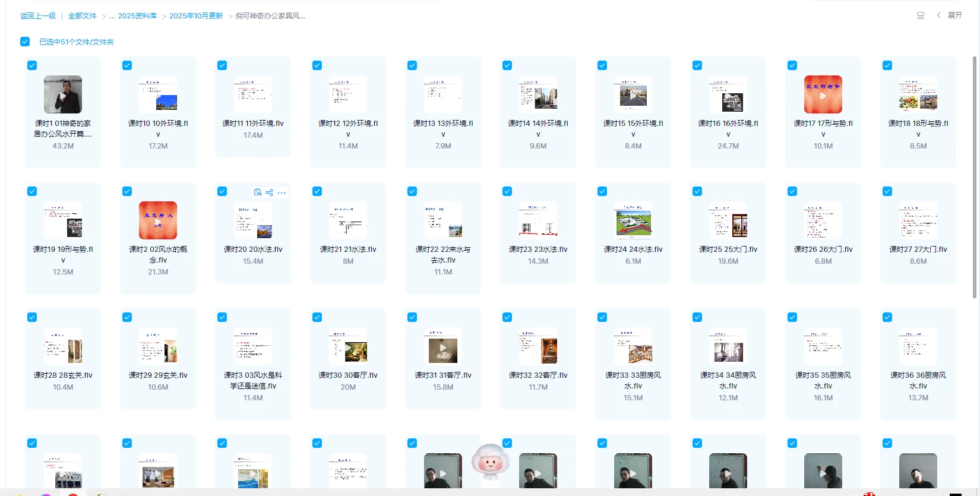The image size is (980, 496).
Task: Click the share icon on 课时20 水法.flv
Action: 270,192
